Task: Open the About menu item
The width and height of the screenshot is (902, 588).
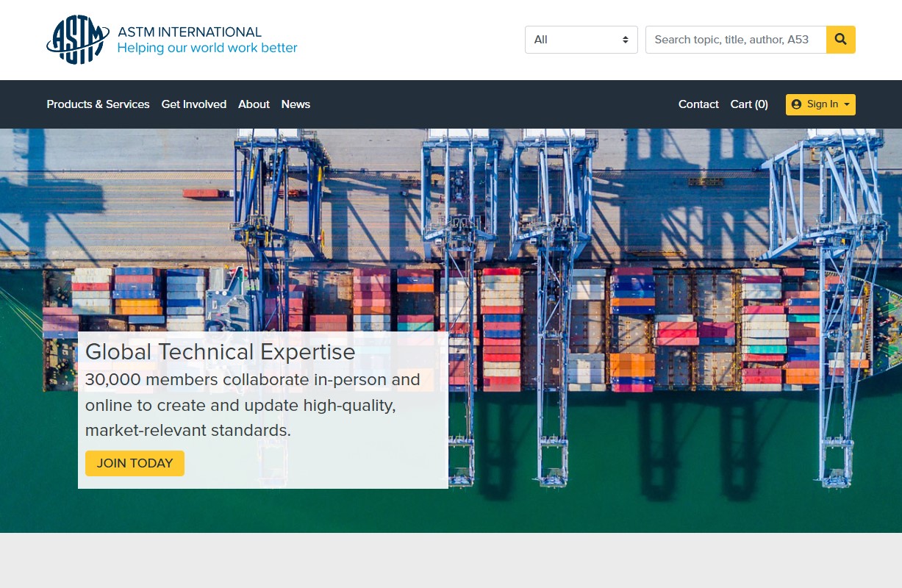Action: (x=254, y=104)
